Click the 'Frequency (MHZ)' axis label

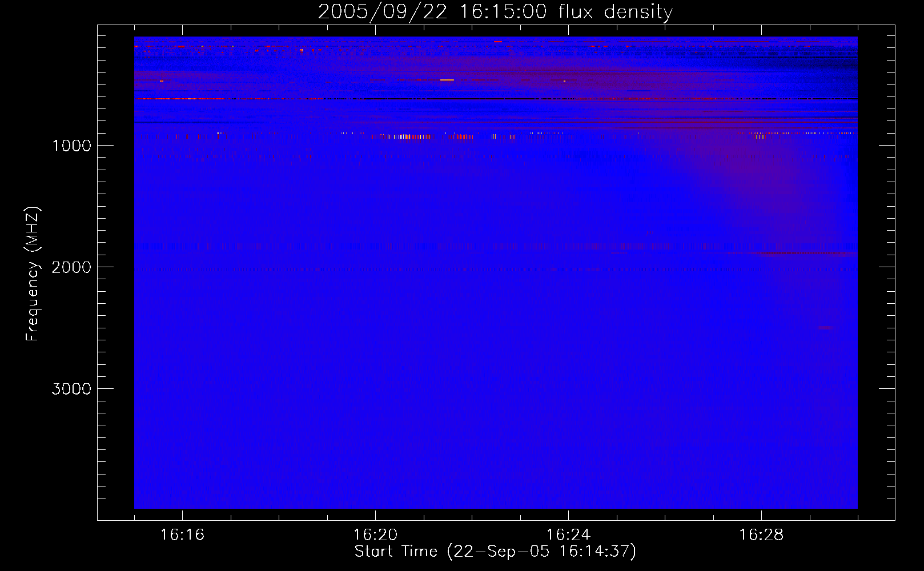tap(33, 275)
